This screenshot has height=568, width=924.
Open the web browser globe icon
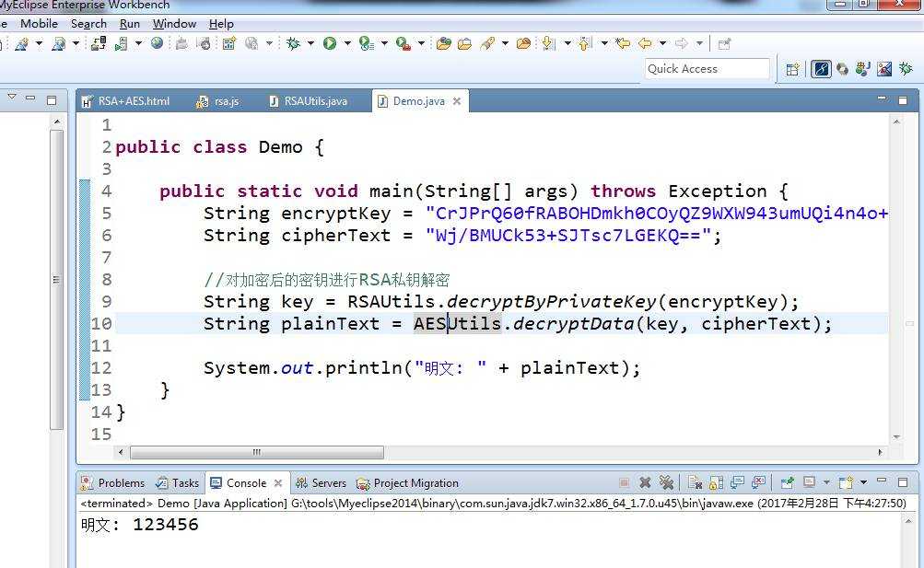157,43
